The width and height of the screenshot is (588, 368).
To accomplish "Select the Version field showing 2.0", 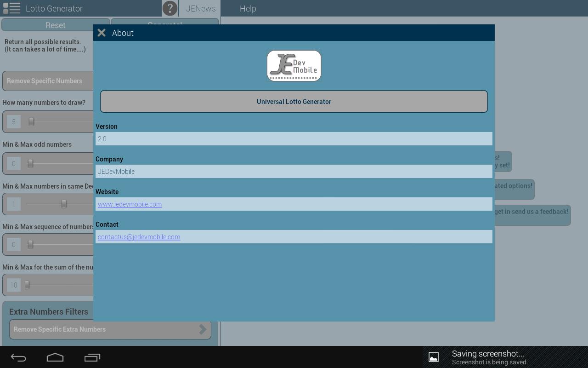I will coord(294,138).
